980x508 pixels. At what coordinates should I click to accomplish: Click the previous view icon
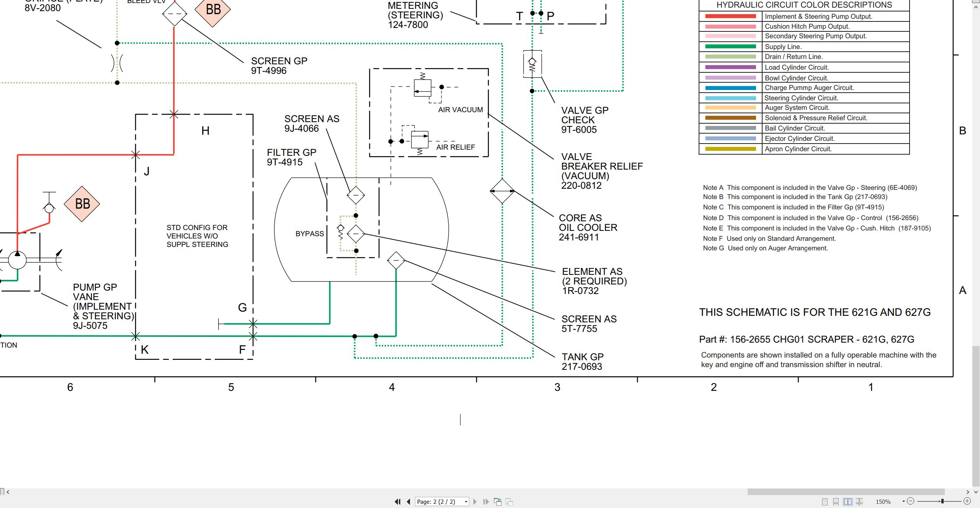click(x=498, y=501)
